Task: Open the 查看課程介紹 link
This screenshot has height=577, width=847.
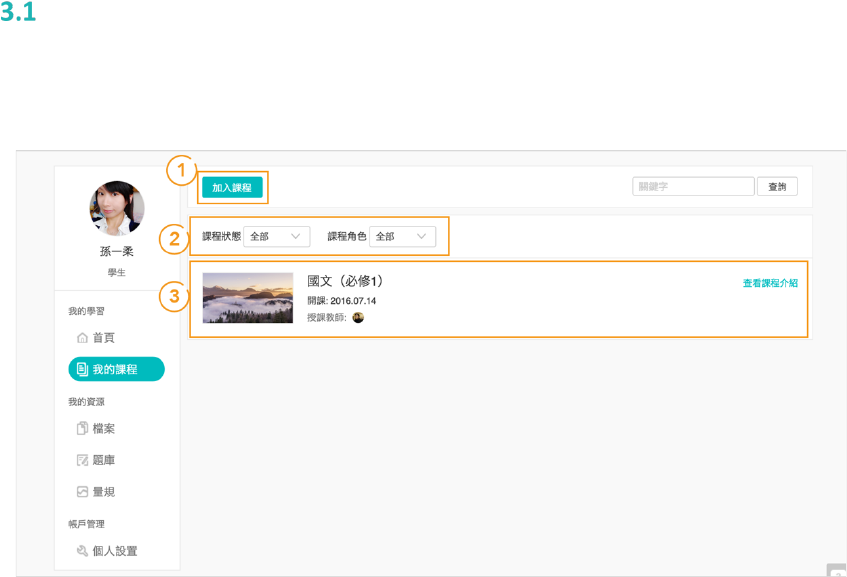Action: [x=770, y=284]
